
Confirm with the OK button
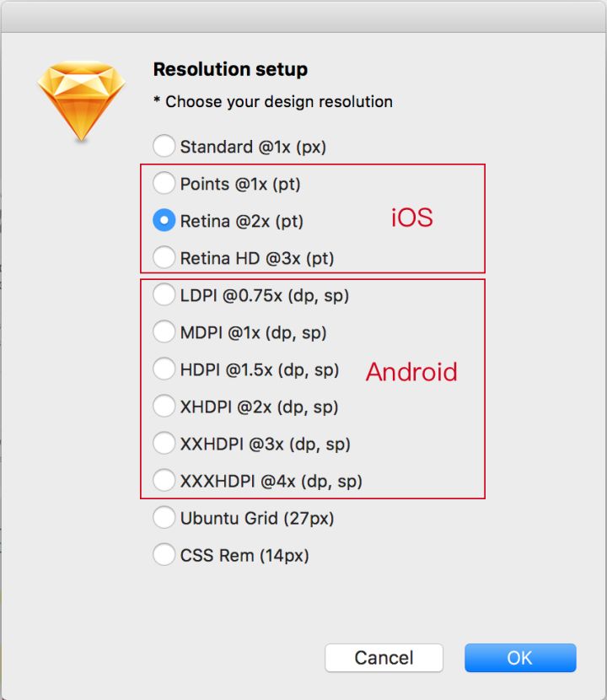click(x=519, y=658)
